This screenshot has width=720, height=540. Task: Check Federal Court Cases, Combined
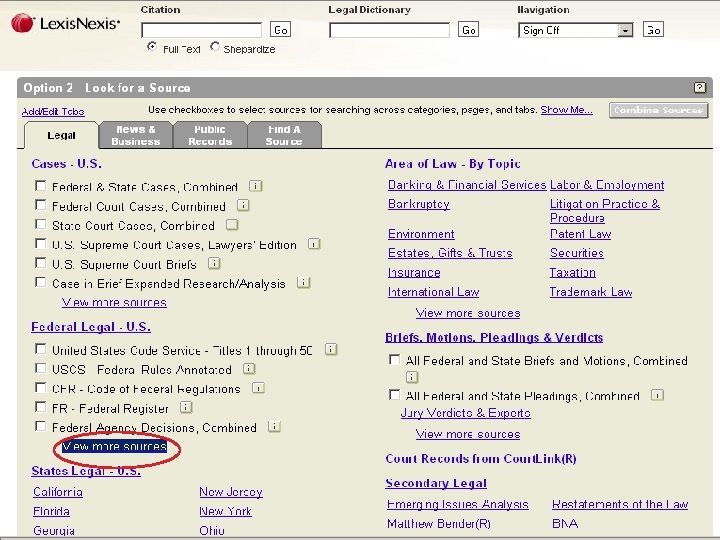coord(40,205)
